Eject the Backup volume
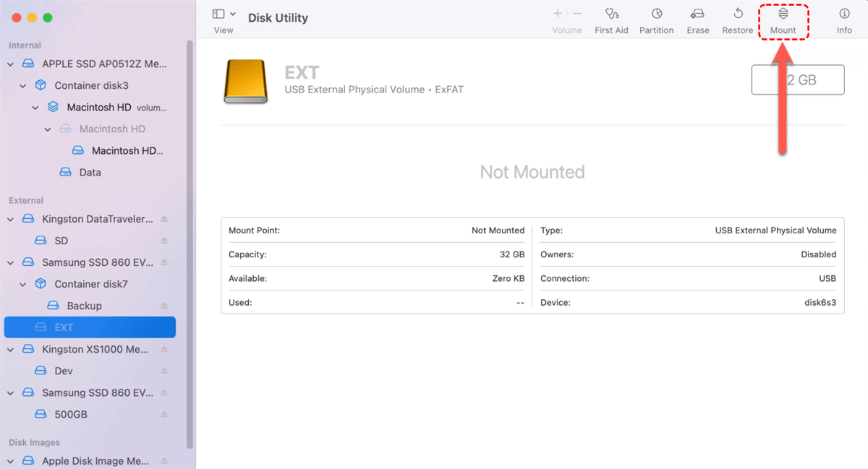The image size is (868, 469). tap(164, 306)
